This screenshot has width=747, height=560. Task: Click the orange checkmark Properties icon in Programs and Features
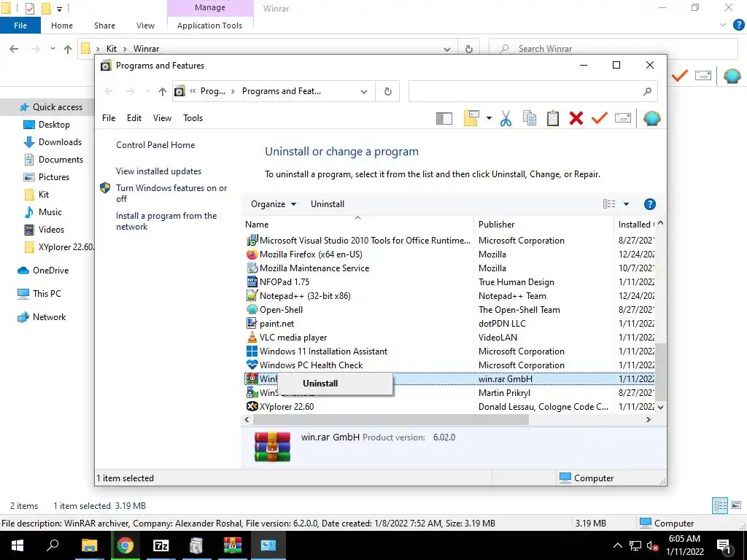coord(600,118)
